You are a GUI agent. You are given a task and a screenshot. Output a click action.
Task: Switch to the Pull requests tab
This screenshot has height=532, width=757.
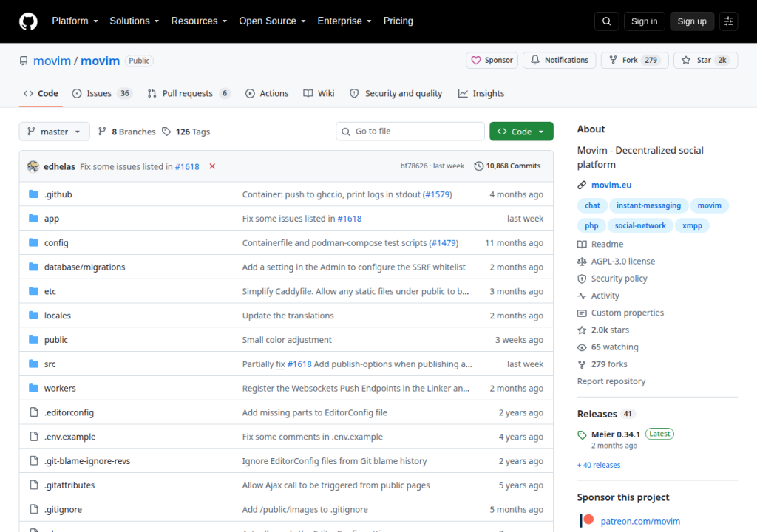click(x=189, y=93)
